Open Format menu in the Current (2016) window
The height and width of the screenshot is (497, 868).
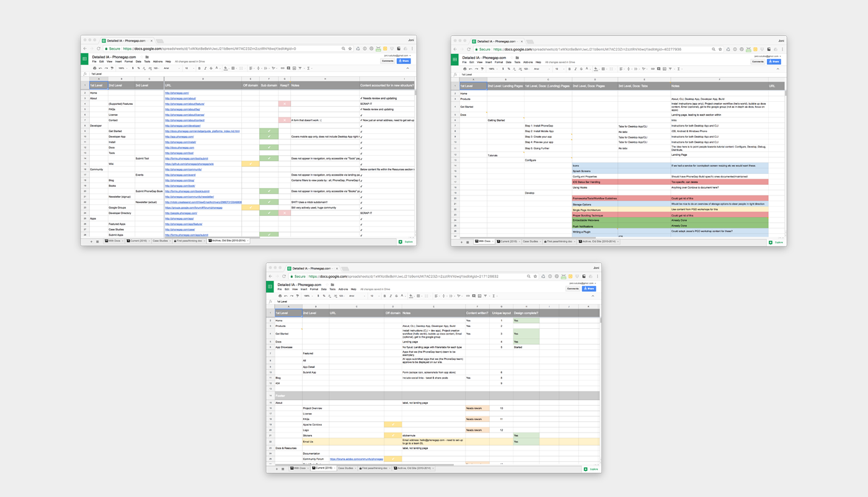point(314,289)
